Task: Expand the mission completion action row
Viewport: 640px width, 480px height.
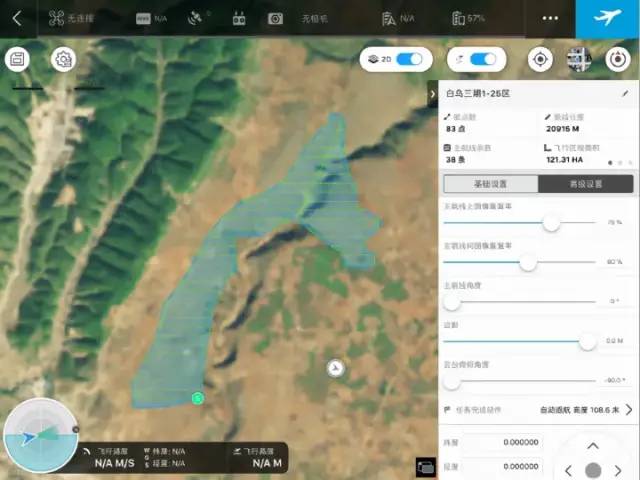Action: click(629, 409)
